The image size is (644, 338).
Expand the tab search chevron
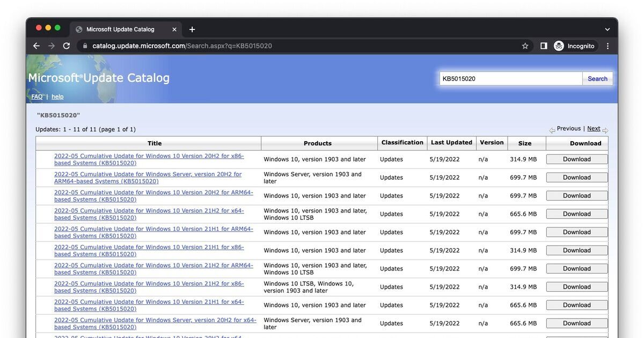pos(608,30)
